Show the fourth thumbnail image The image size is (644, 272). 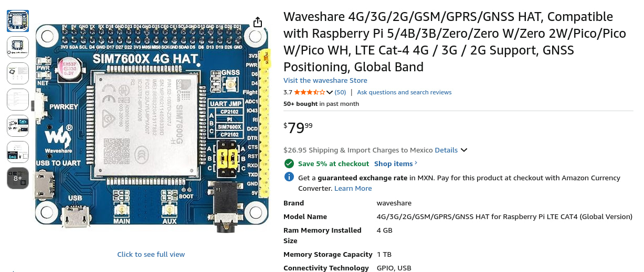click(x=17, y=99)
